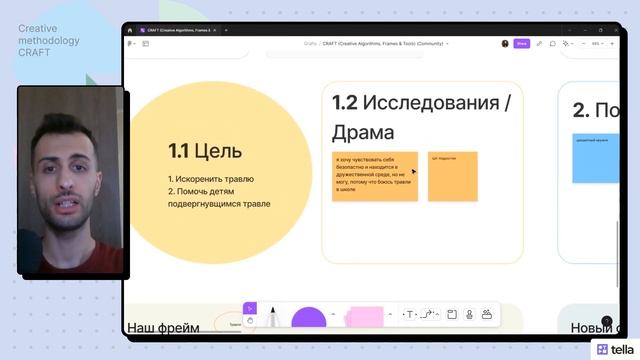Open the stamp tool

click(469, 314)
